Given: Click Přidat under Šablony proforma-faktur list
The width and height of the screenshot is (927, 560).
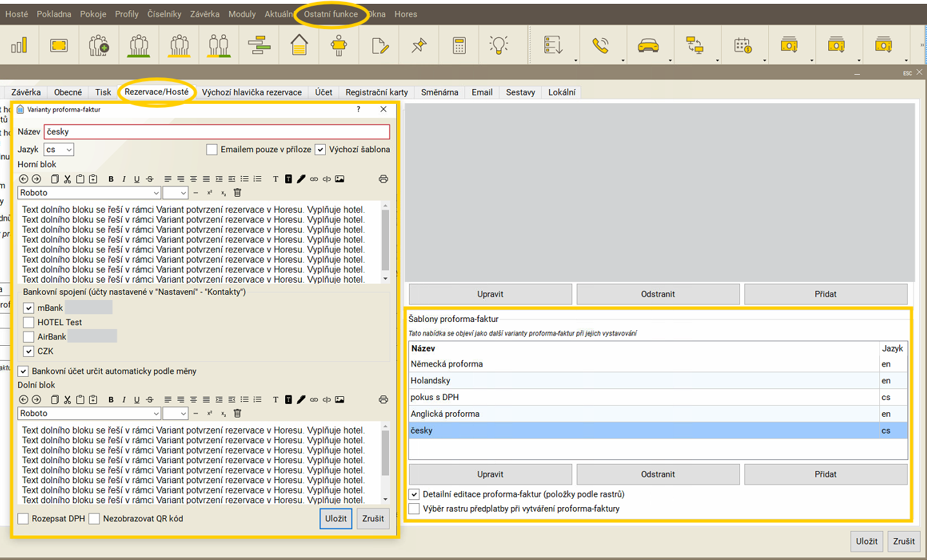Looking at the screenshot, I should point(825,474).
